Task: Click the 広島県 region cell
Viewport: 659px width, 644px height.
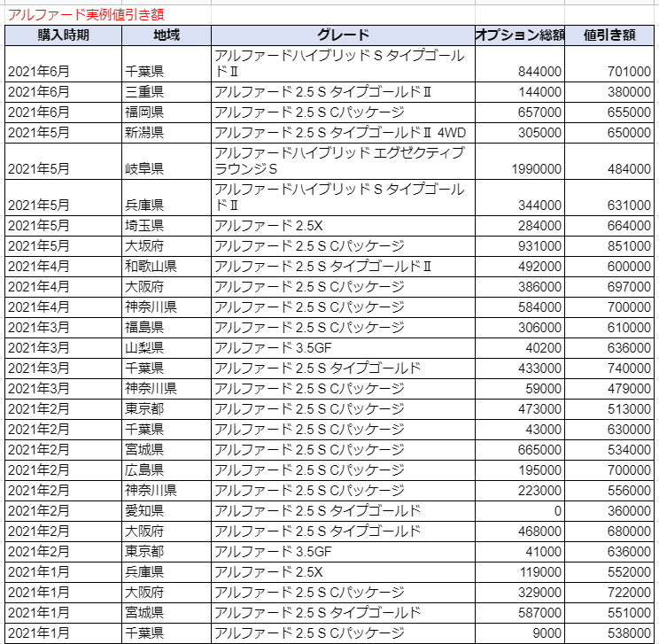Action: (167, 470)
